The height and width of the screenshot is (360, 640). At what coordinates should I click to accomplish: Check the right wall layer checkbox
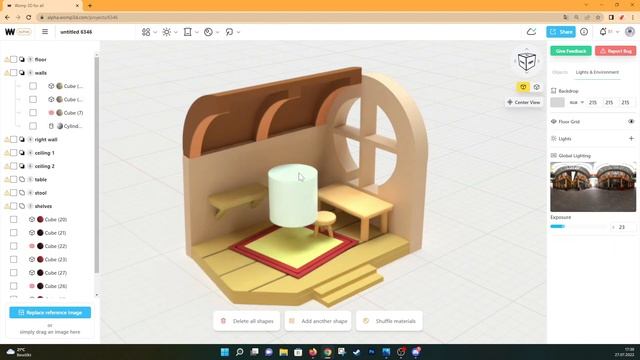[13, 140]
